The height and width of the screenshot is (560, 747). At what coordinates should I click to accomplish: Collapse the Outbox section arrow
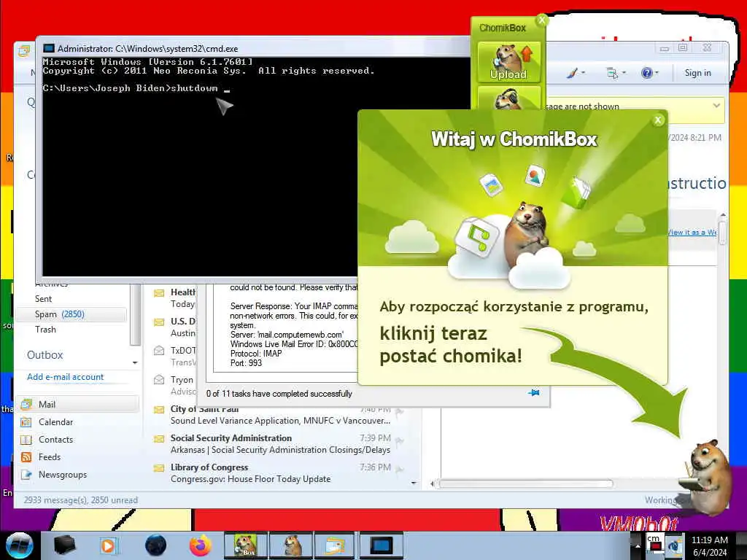135,363
